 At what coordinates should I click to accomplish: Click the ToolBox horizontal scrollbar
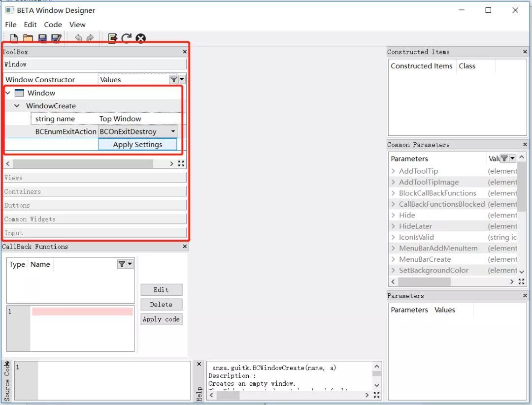point(83,164)
